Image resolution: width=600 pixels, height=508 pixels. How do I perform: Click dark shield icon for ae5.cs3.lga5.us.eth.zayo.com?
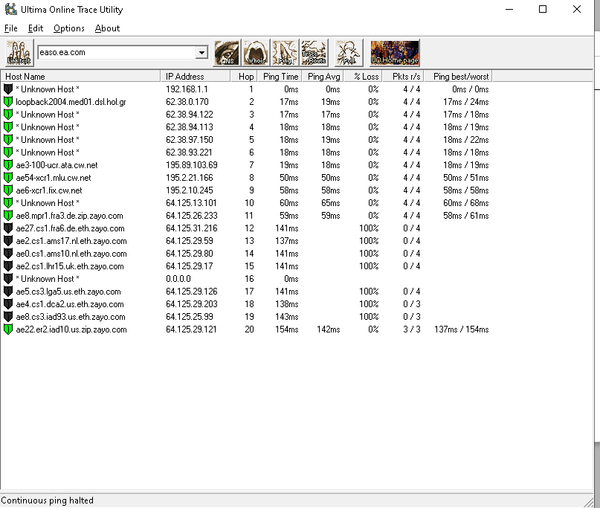(x=8, y=291)
